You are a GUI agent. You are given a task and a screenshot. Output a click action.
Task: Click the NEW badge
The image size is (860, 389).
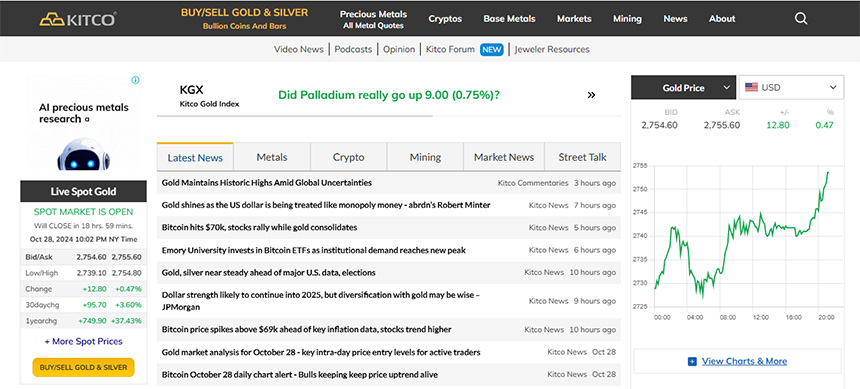point(491,50)
